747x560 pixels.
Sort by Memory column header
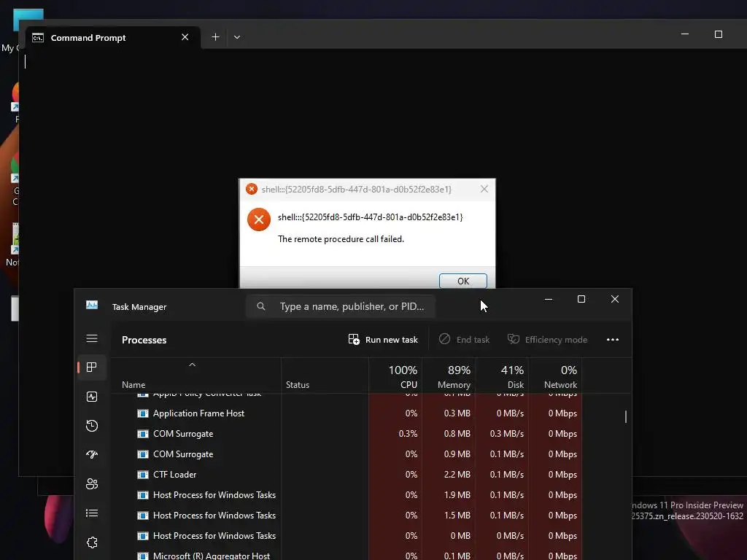pos(449,377)
